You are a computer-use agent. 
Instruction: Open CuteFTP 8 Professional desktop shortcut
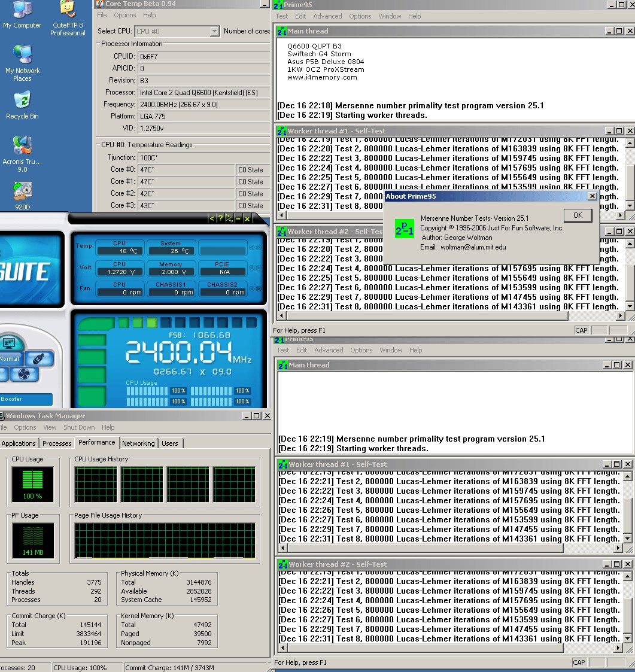click(67, 19)
